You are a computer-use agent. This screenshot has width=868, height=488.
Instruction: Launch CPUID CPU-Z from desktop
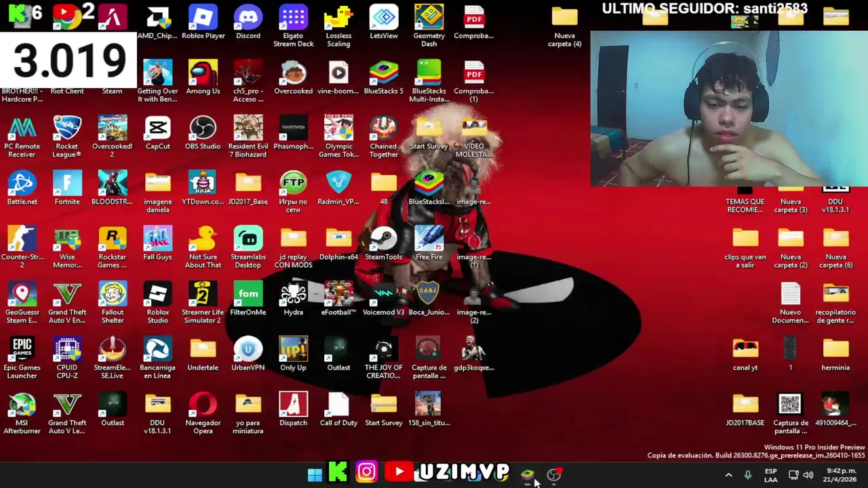(67, 359)
